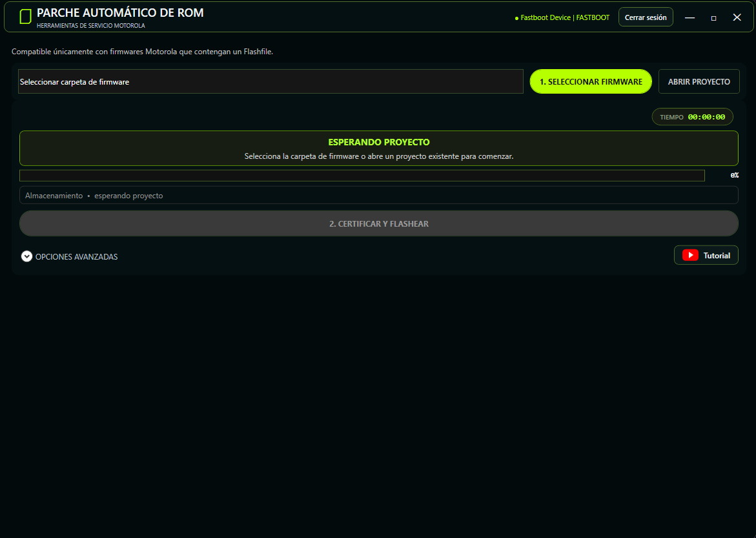Click the flashing progress bar

[362, 176]
